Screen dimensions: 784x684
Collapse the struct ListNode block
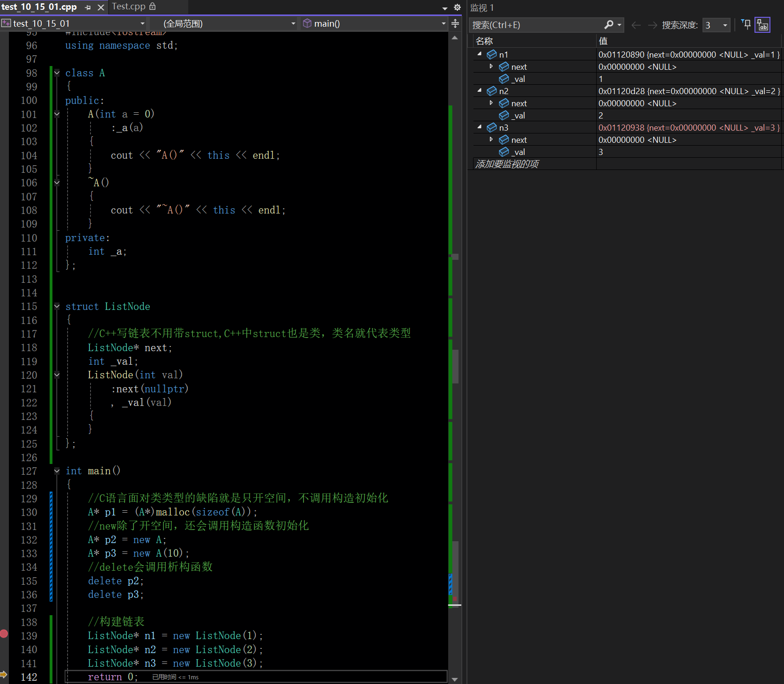(x=57, y=306)
